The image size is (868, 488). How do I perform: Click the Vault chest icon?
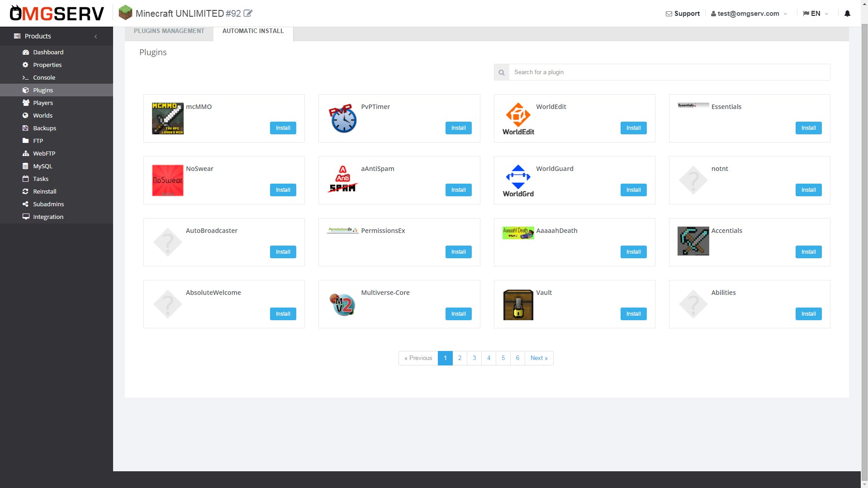click(x=518, y=305)
